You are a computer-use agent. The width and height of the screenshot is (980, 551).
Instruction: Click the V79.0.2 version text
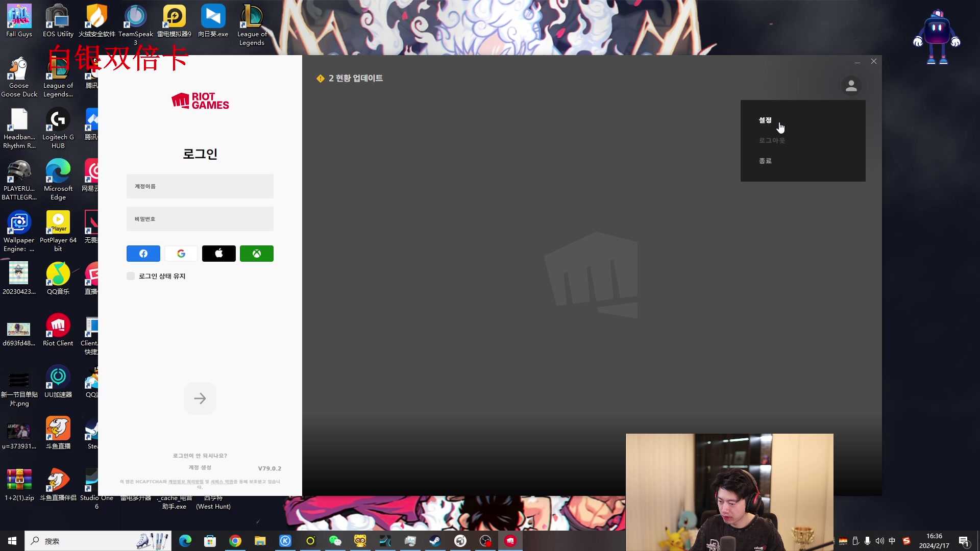(x=269, y=468)
